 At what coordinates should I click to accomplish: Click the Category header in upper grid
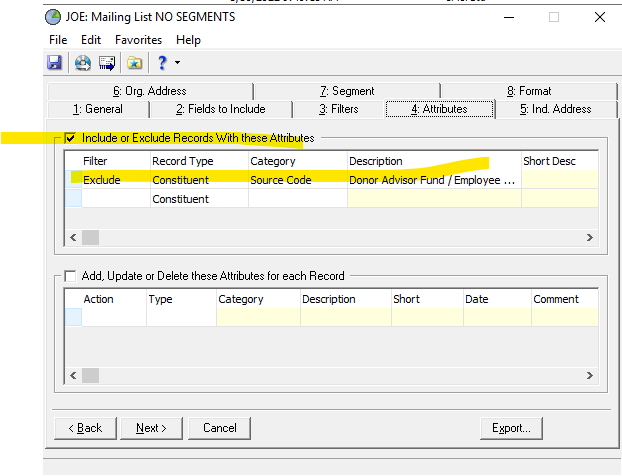298,161
